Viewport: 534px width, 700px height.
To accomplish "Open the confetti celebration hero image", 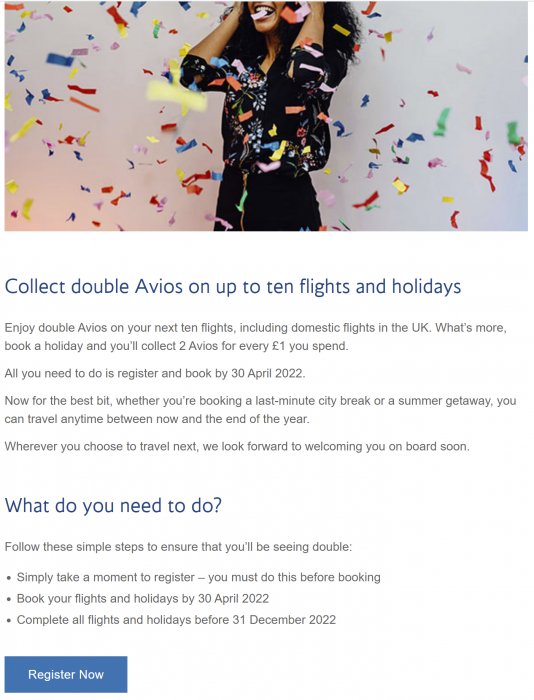I will pos(266,116).
